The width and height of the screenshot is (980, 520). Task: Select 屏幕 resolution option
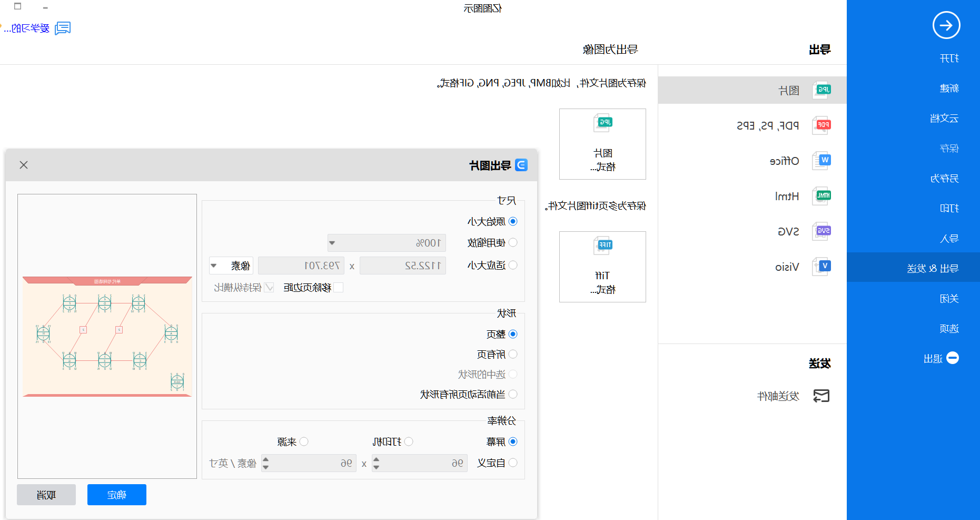(513, 441)
